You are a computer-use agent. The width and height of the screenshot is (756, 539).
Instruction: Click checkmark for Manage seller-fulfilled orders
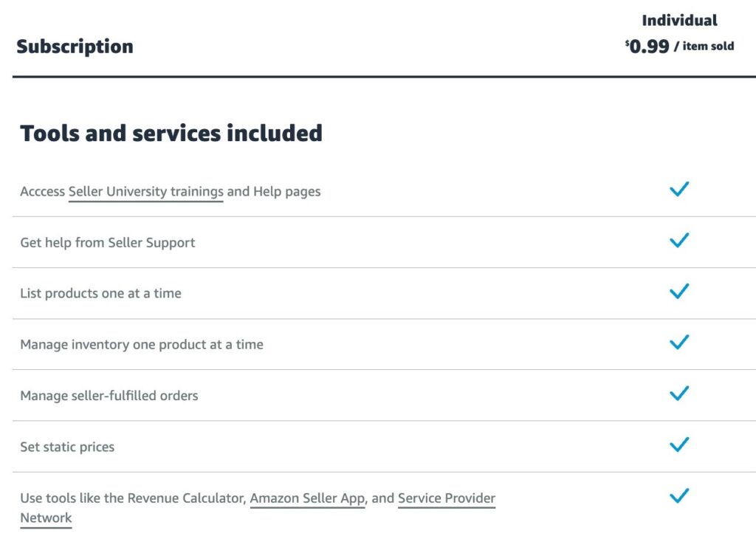(678, 394)
